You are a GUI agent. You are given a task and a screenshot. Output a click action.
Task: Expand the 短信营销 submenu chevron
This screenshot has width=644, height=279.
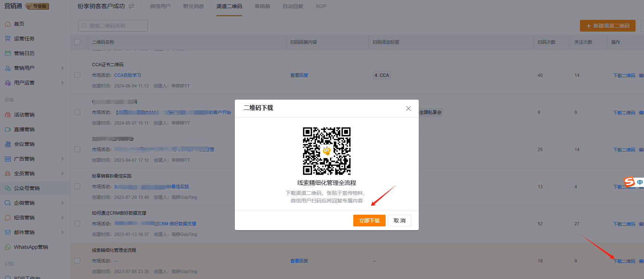(63, 218)
